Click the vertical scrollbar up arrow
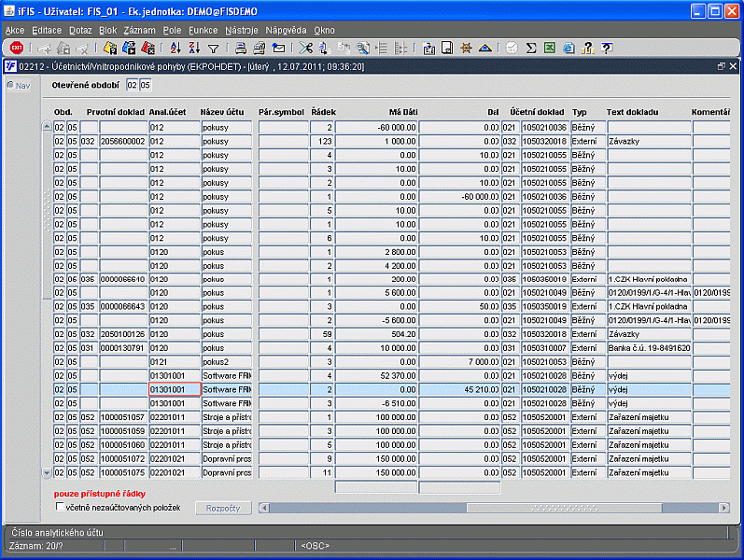This screenshot has width=744, height=560. point(47,127)
